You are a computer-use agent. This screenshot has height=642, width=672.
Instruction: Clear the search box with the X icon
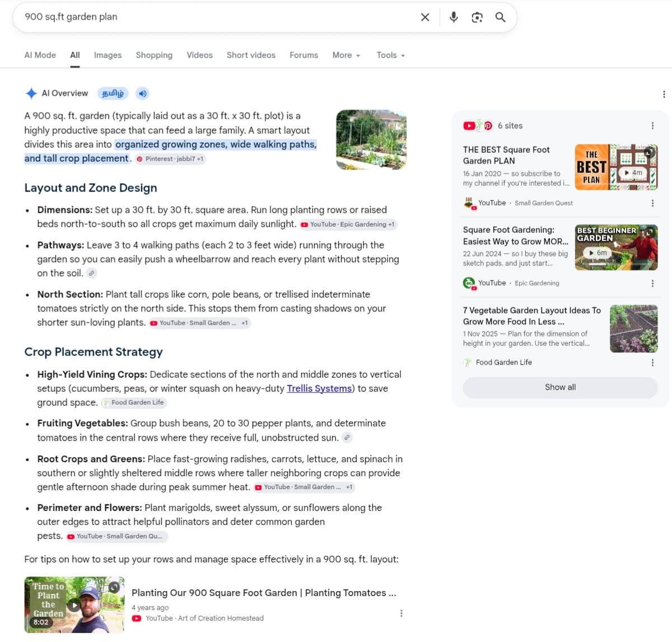[425, 17]
